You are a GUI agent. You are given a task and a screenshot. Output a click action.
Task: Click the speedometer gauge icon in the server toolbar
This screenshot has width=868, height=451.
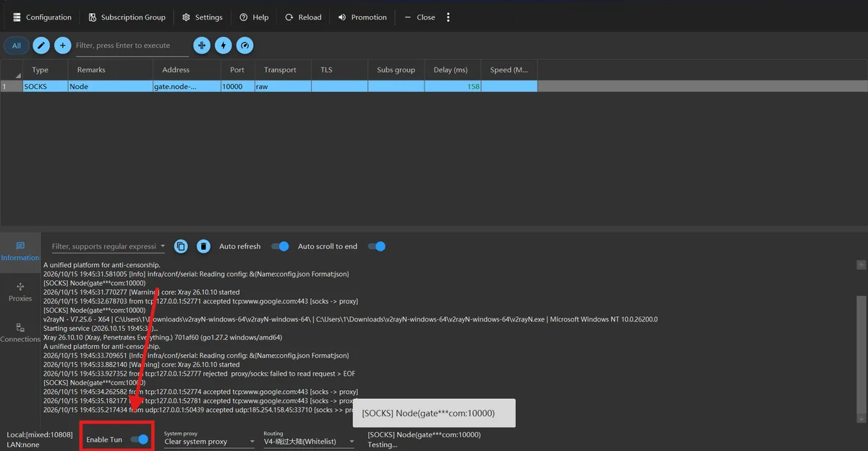coord(245,46)
